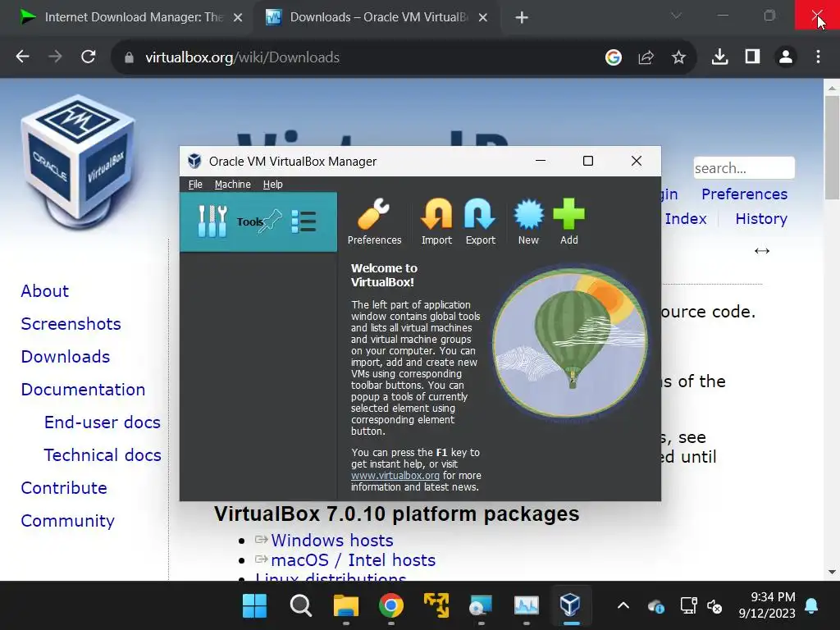Show hidden system tray icons

pos(623,606)
